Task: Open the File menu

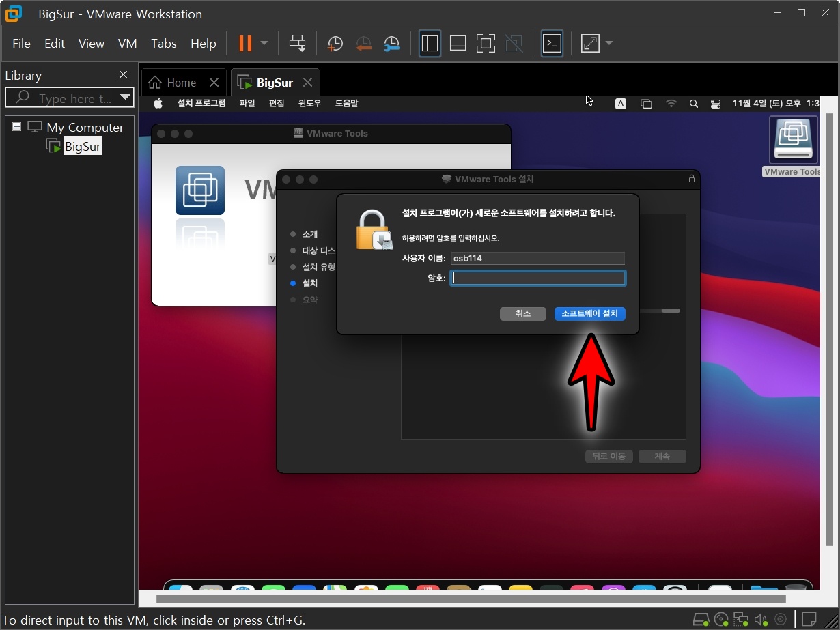Action: tap(22, 44)
